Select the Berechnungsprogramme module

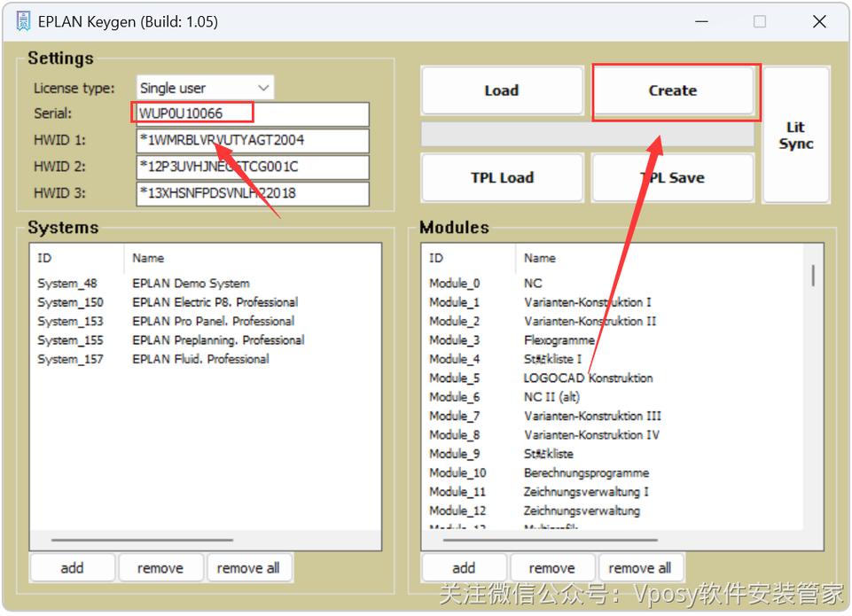tap(612, 473)
